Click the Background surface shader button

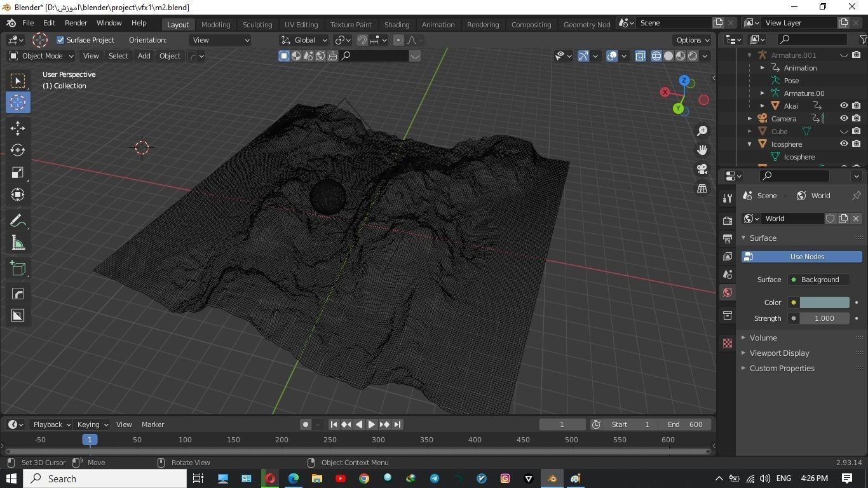[x=818, y=280]
